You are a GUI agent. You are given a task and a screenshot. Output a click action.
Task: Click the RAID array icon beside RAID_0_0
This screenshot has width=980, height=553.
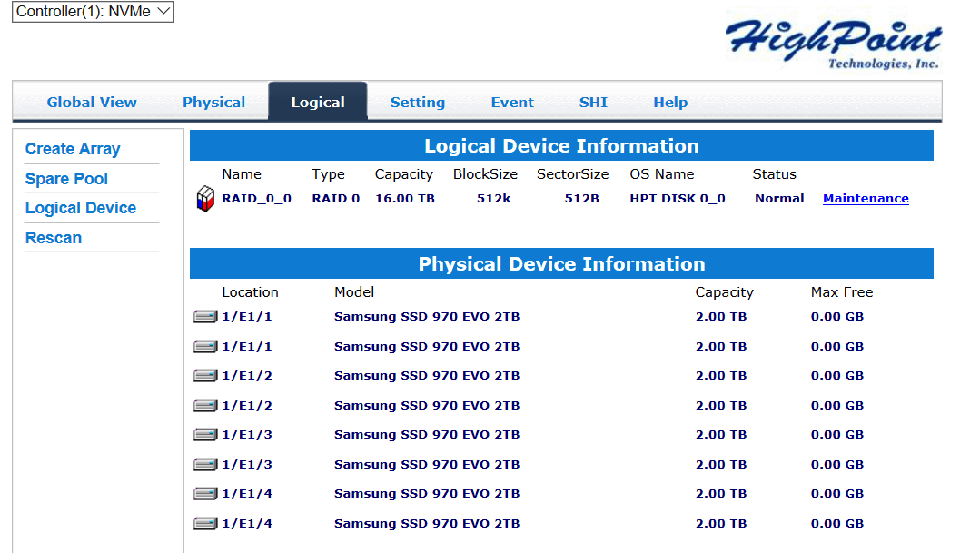(205, 199)
